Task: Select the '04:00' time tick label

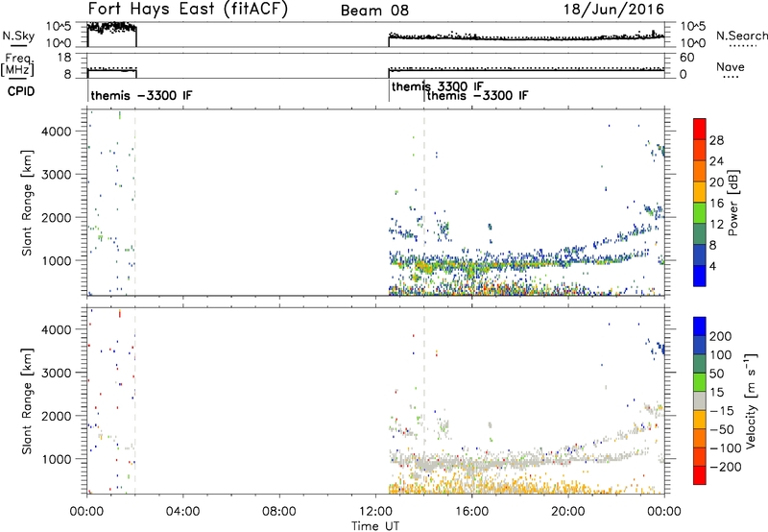Action: [x=182, y=512]
